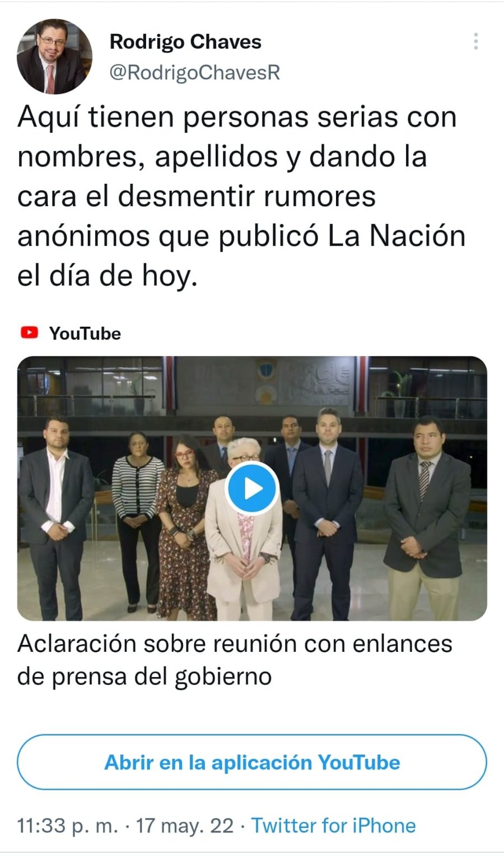Open the Rodrigo Chaves profile avatar
The width and height of the screenshot is (504, 857).
pyautogui.click(x=54, y=56)
